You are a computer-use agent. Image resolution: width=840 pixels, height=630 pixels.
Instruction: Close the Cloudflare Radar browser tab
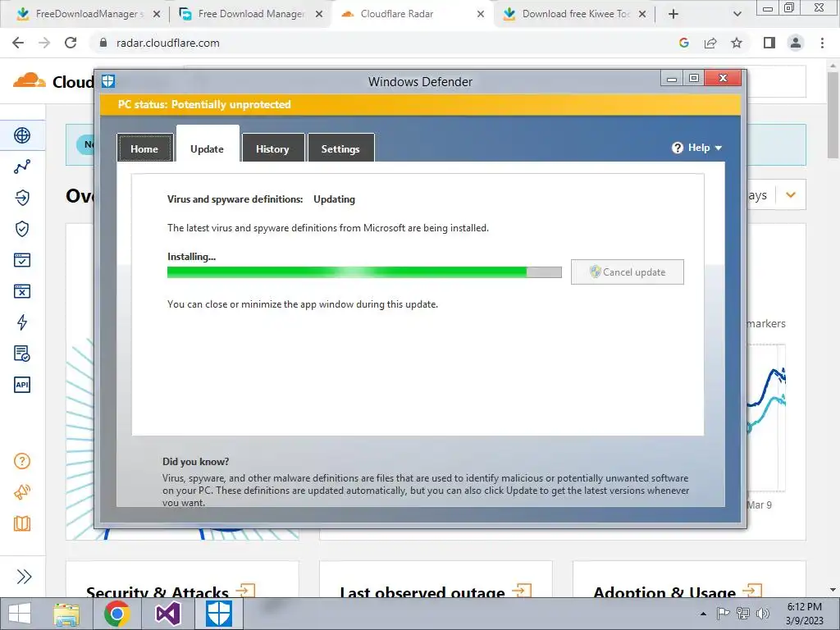pyautogui.click(x=481, y=14)
